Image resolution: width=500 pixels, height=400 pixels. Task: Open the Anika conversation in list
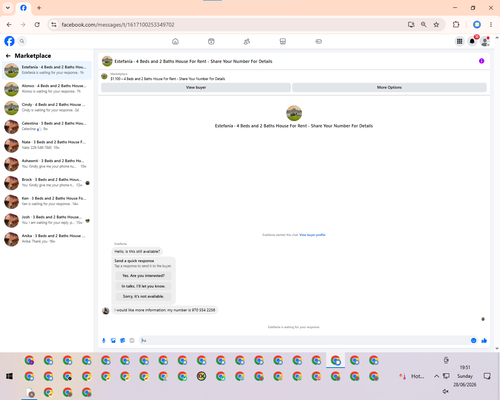click(47, 239)
